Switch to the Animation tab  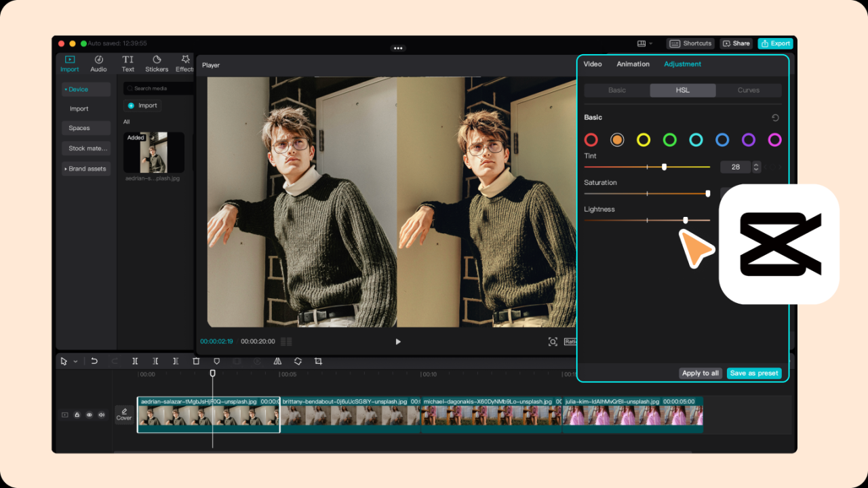tap(633, 64)
